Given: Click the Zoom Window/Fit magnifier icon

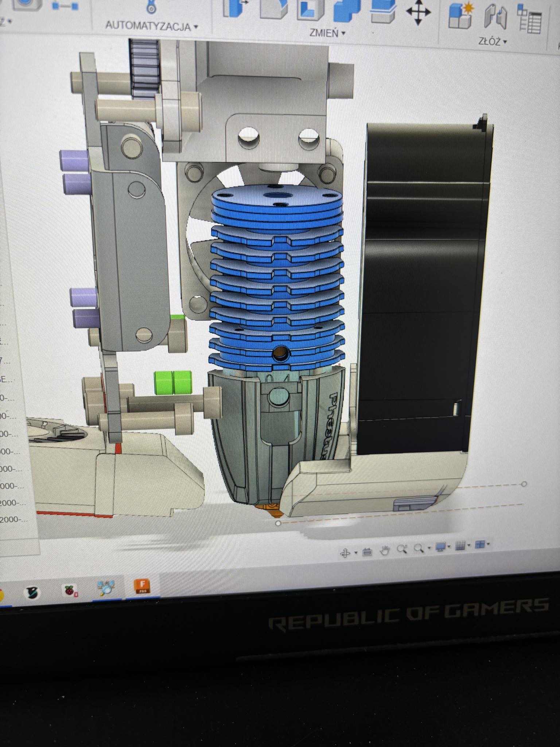Looking at the screenshot, I should [419, 548].
